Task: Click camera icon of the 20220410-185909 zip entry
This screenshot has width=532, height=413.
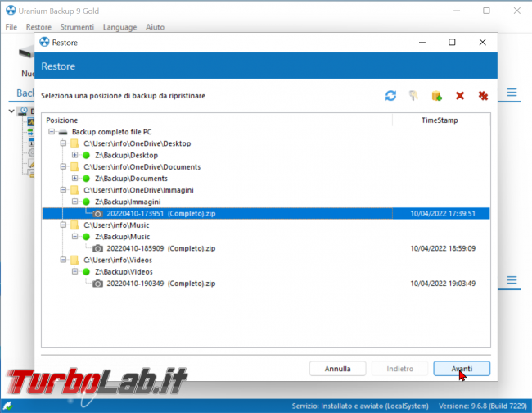Action: pyautogui.click(x=97, y=248)
